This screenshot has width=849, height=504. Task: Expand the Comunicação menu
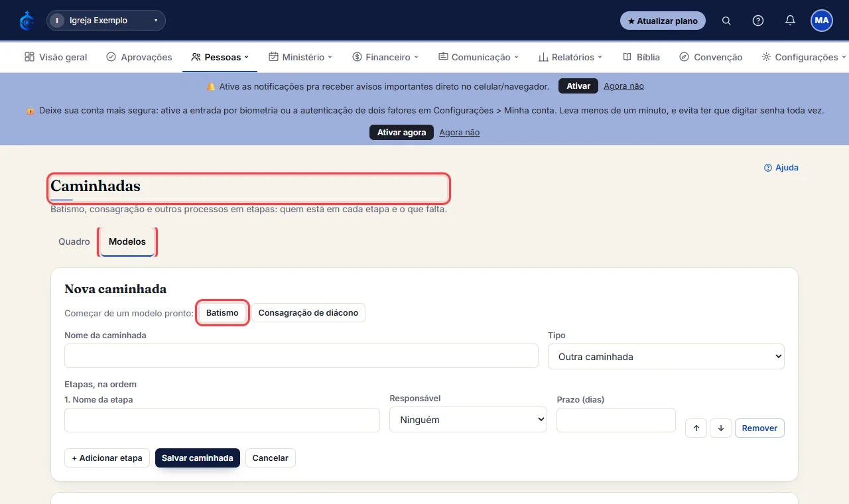pyautogui.click(x=478, y=57)
